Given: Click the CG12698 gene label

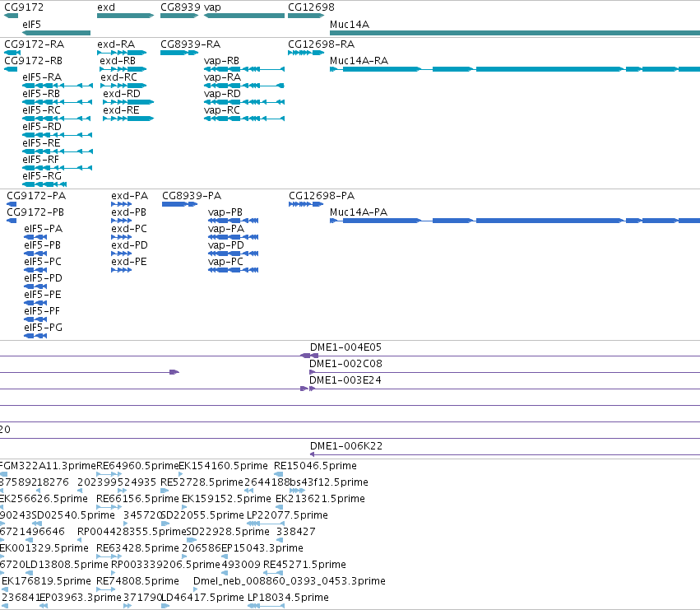Looking at the screenshot, I should point(311,7).
